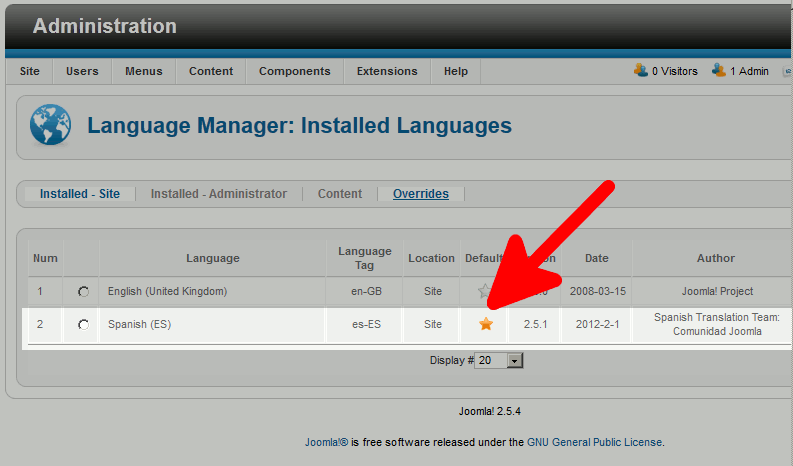Click the orange default star for Spanish
Image resolution: width=793 pixels, height=466 pixels.
tap(486, 324)
